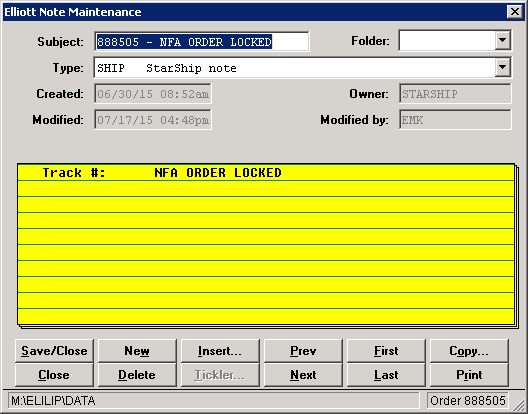This screenshot has height=414, width=528.
Task: Click the Folder combo box field
Action: click(455, 40)
